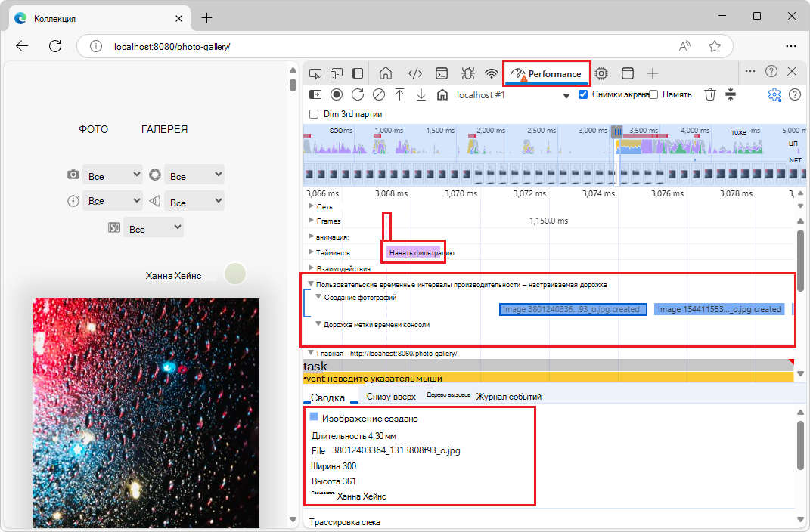Expand the анимация track
810x532 pixels.
311,237
